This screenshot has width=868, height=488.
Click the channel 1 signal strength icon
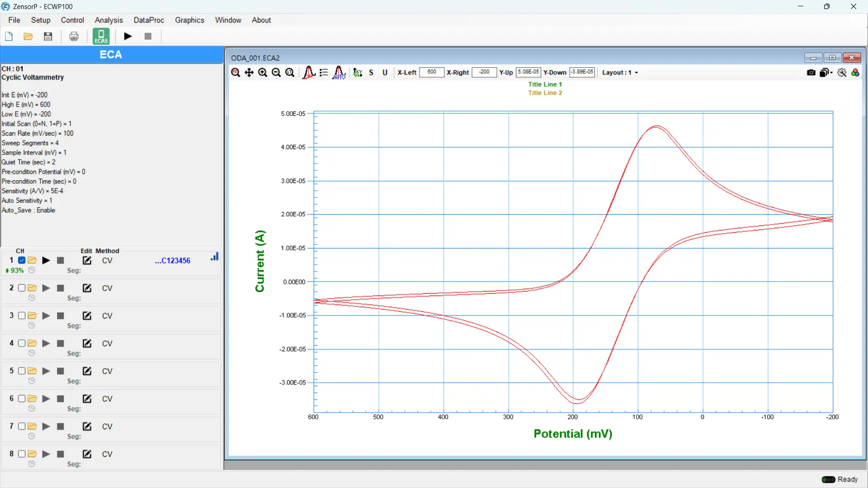[215, 257]
